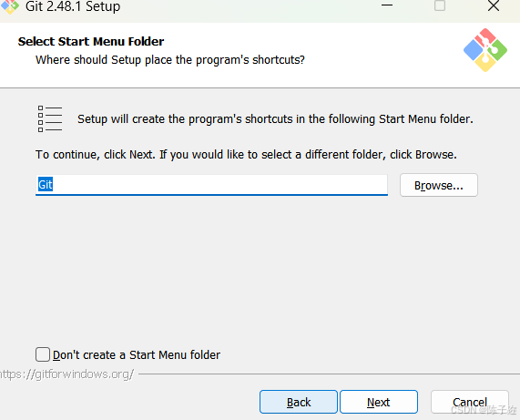Viewport: 520px width, 420px height.
Task: Click the "Setup will create the program's shortcuts" text
Action: pyautogui.click(x=275, y=119)
